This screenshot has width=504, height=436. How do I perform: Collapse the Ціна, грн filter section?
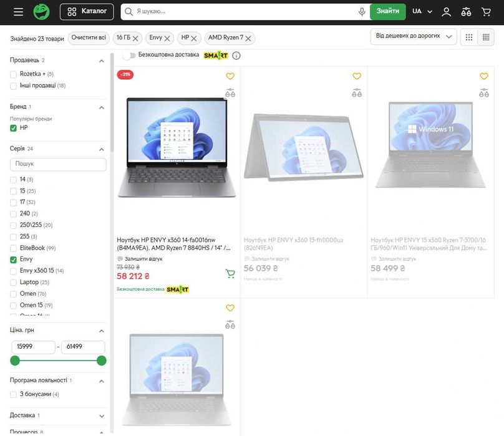click(102, 331)
